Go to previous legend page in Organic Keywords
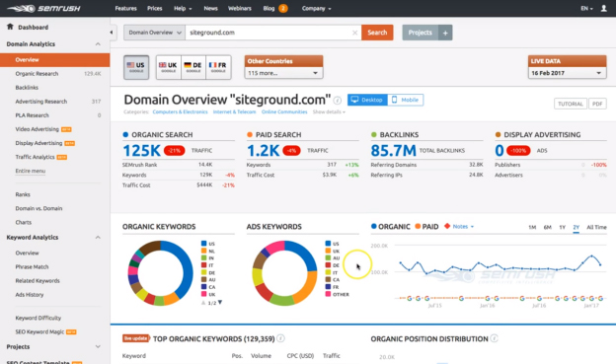 click(203, 303)
